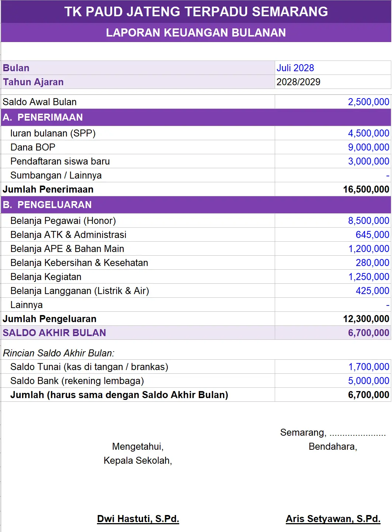The width and height of the screenshot is (392, 532).
Task: Click the black 6,700,000 breakdown total
Action: (x=369, y=395)
